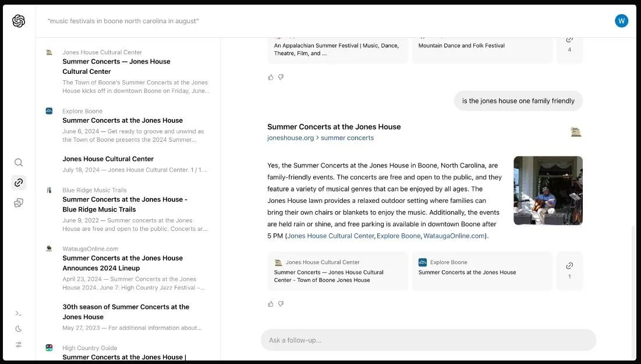Open the Summer Concerts at the Jones House heading
The image size is (641, 364).
[x=334, y=127]
